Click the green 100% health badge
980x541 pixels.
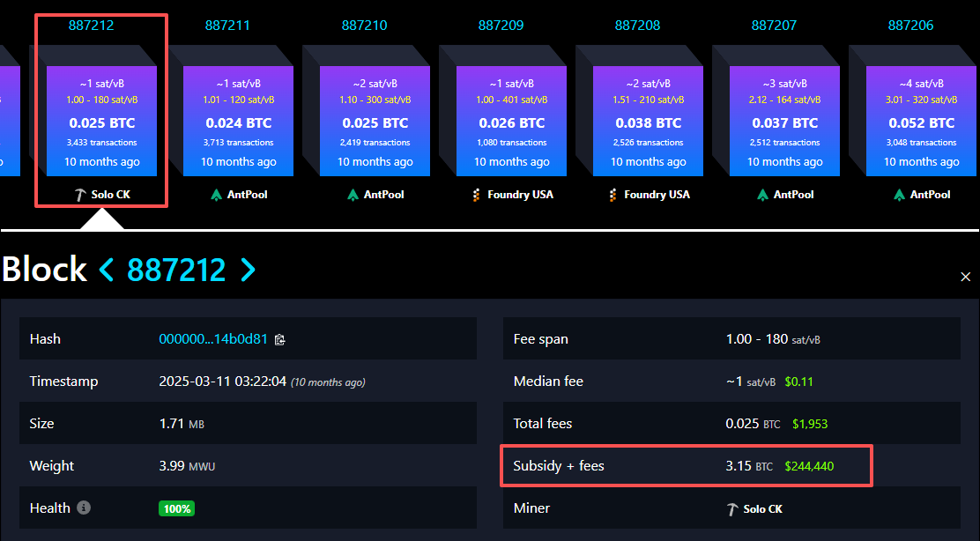point(176,508)
